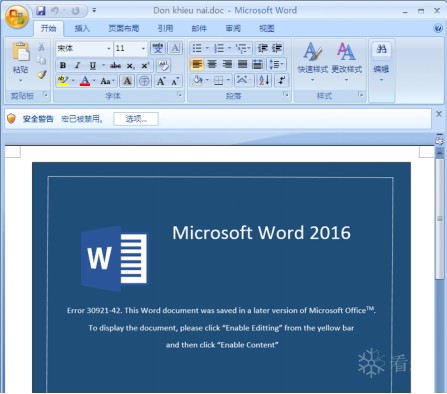Align text left
This screenshot has height=394, width=447.
pyautogui.click(x=197, y=64)
